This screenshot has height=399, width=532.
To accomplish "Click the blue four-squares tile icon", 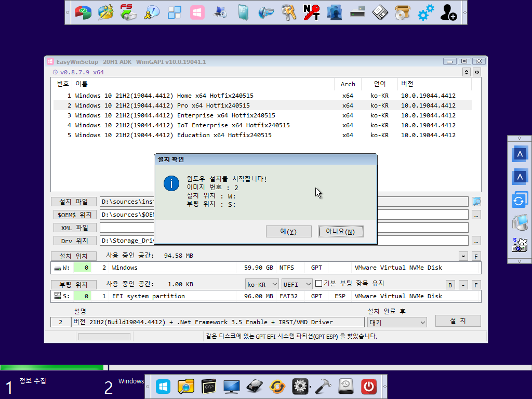I will click(175, 12).
